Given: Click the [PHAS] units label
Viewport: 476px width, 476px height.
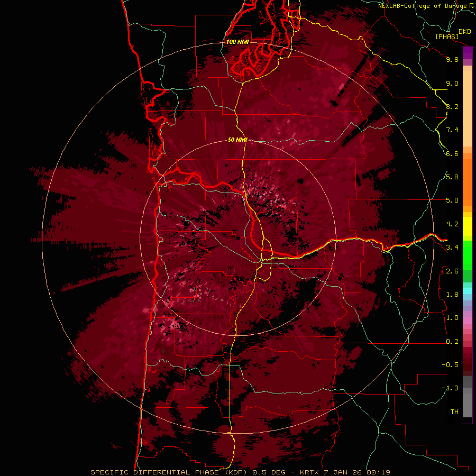Looking at the screenshot, I should (447, 36).
